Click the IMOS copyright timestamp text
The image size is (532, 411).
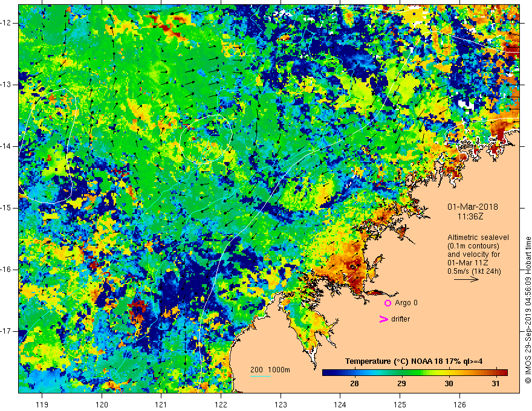pos(528,310)
